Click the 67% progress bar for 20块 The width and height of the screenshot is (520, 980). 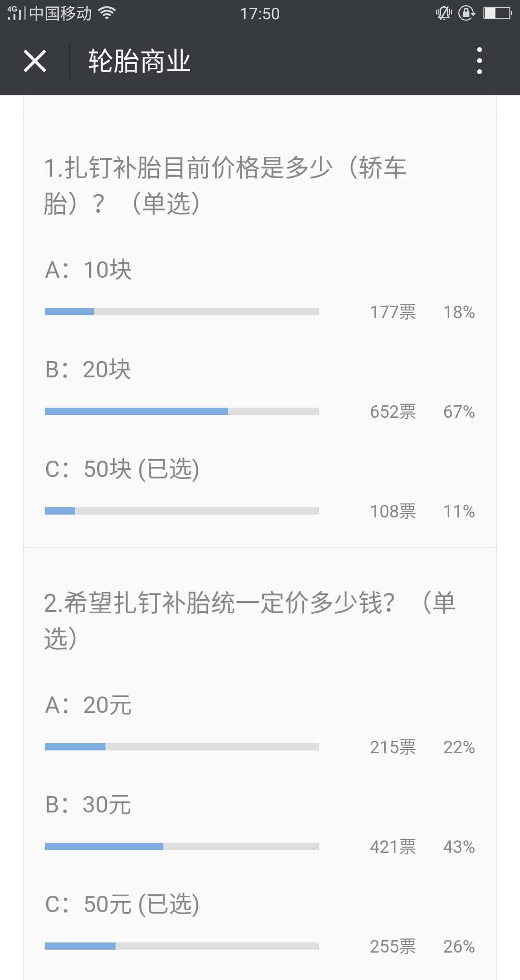point(182,411)
